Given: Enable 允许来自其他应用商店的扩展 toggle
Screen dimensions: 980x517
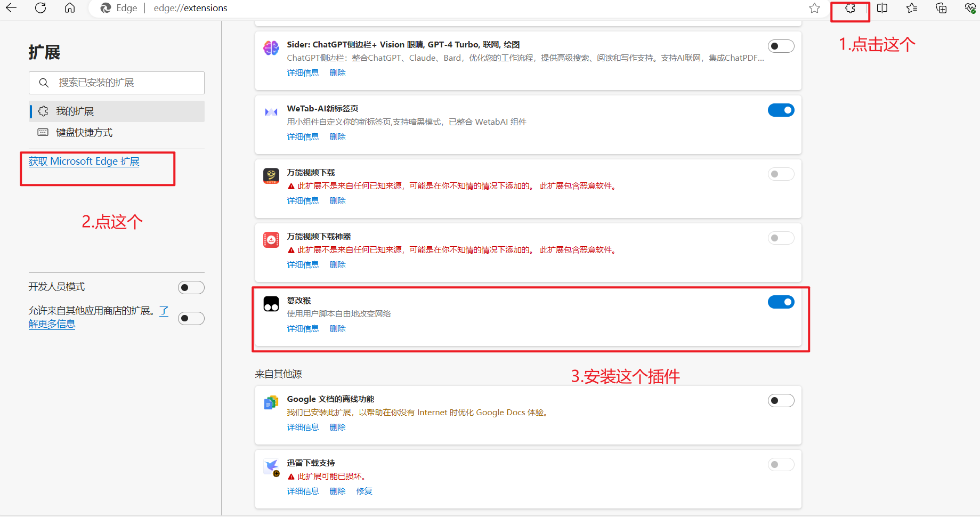Looking at the screenshot, I should click(191, 319).
